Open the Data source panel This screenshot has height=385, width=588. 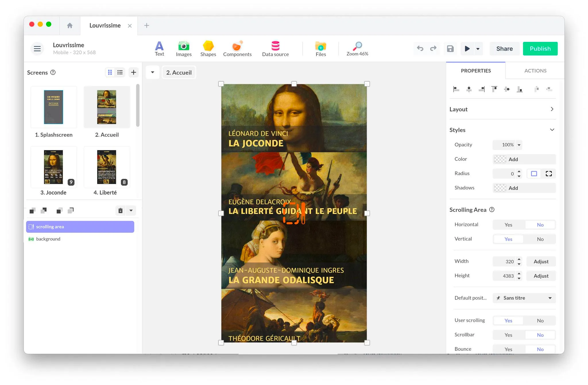(x=275, y=48)
